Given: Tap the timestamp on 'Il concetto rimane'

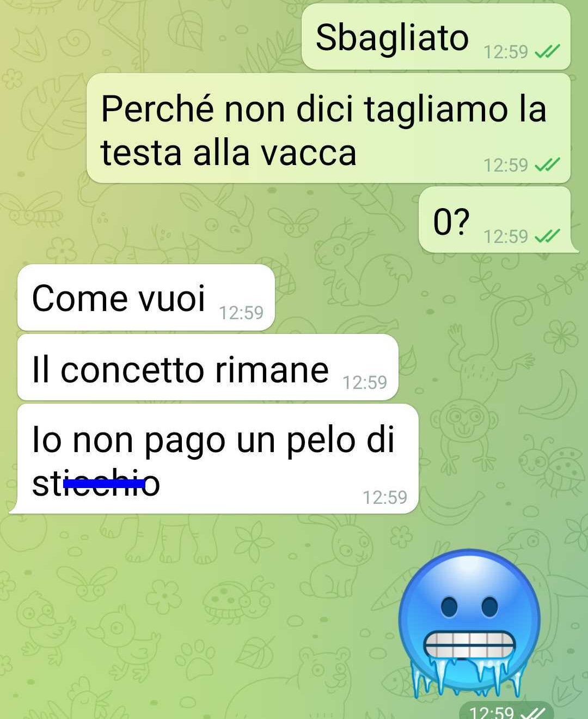Looking at the screenshot, I should click(365, 382).
